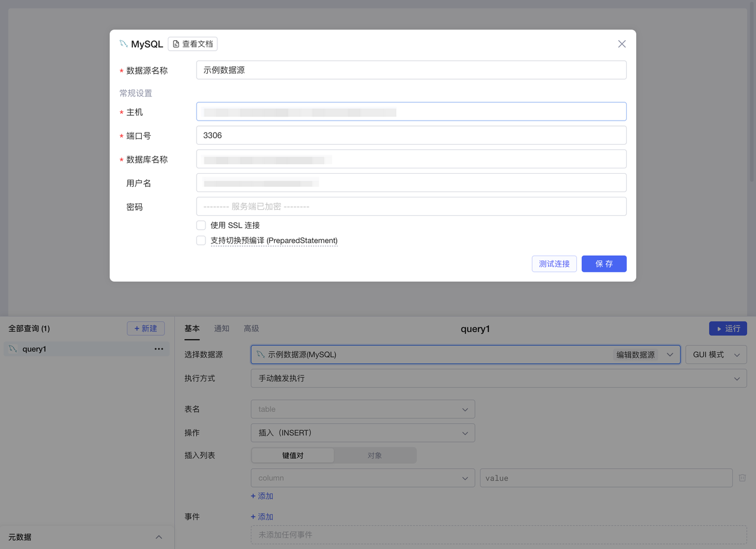Select the 对象 segment option
This screenshot has height=549, width=756.
pos(374,455)
